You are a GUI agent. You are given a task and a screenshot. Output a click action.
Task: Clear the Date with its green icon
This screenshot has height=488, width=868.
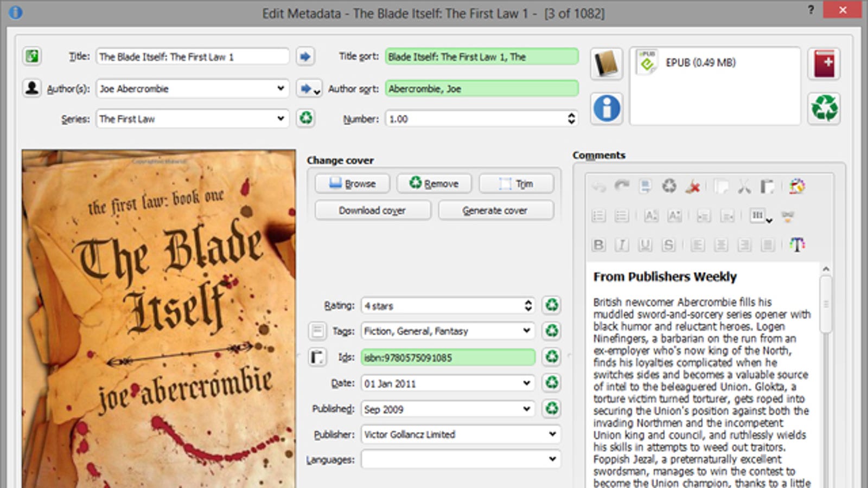pyautogui.click(x=552, y=383)
